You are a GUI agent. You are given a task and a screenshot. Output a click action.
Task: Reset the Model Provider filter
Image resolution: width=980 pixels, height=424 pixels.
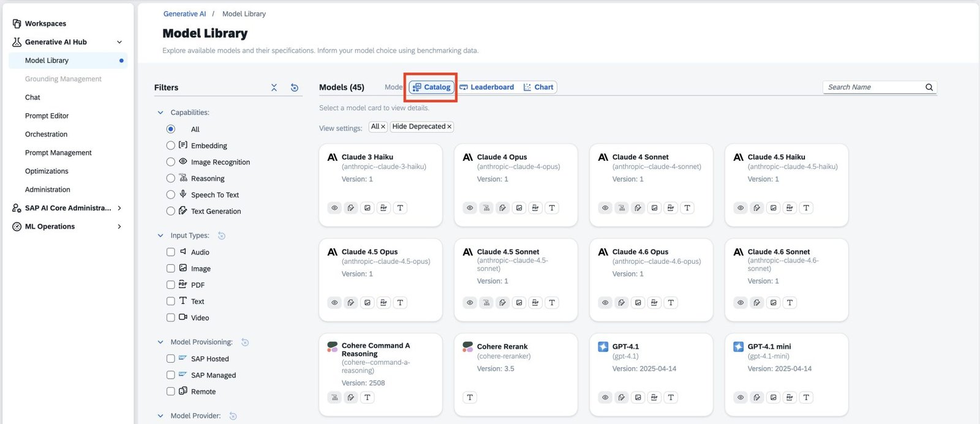pos(233,416)
